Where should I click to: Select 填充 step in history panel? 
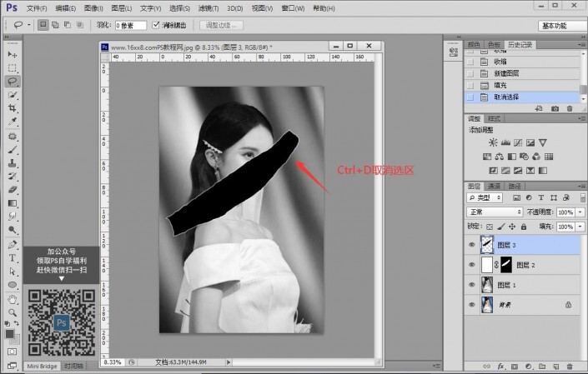coord(500,85)
